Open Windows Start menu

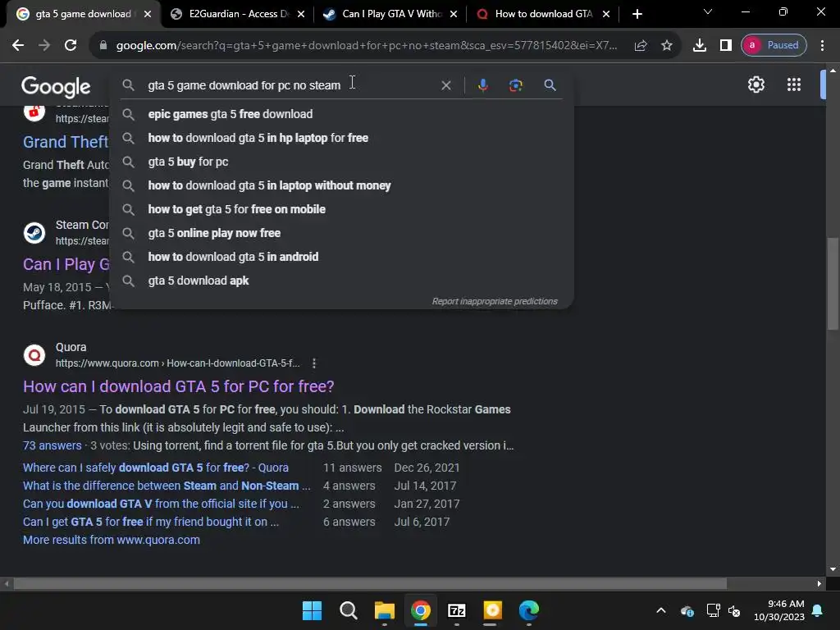point(312,610)
